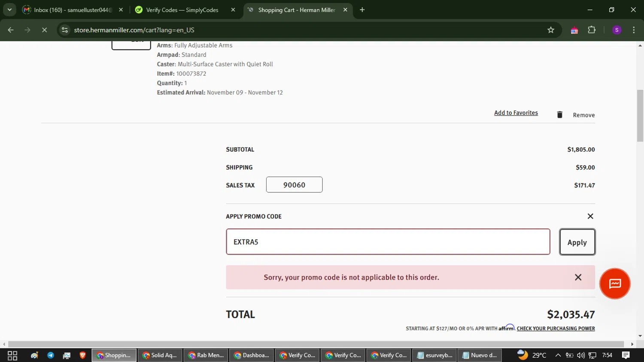Screen dimensions: 644x362
Task: Open Brave browser from taskbar
Action: point(82,355)
